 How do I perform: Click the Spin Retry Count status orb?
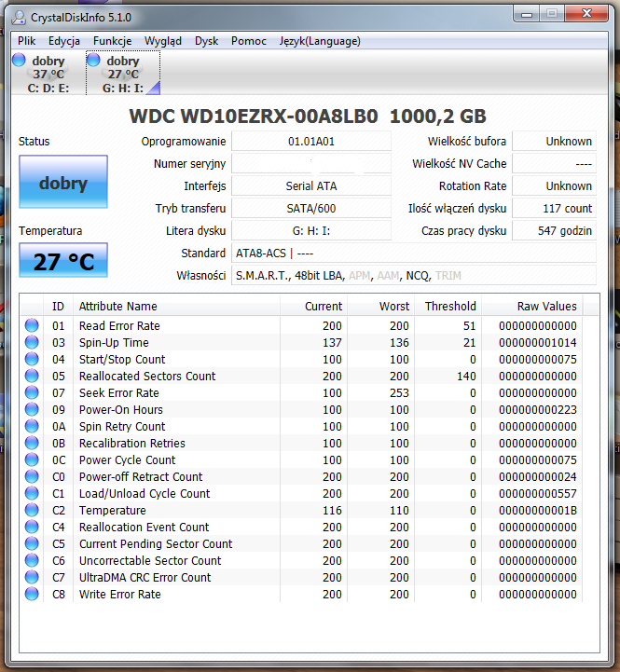[x=32, y=426]
